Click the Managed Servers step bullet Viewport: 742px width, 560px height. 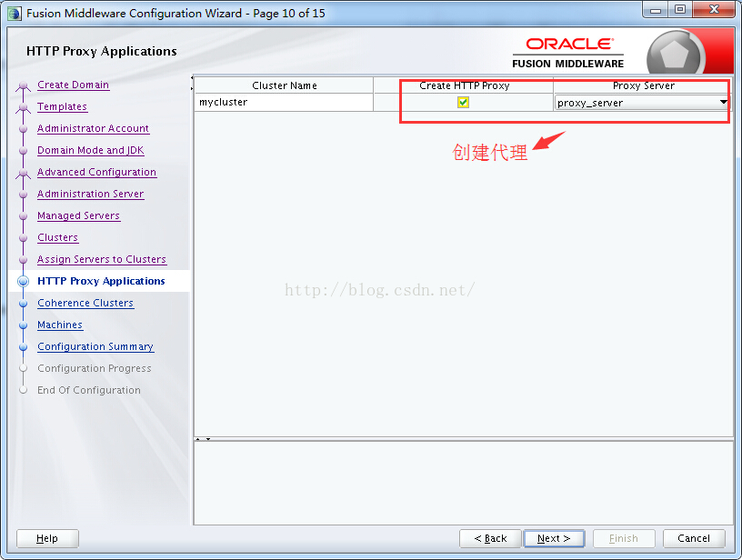pyautogui.click(x=24, y=215)
